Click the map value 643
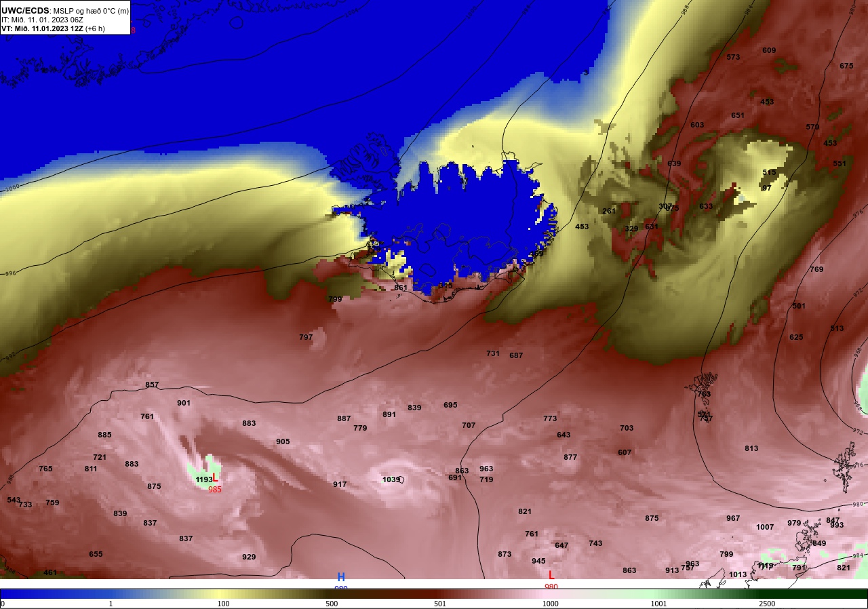The width and height of the screenshot is (868, 609). pyautogui.click(x=564, y=435)
